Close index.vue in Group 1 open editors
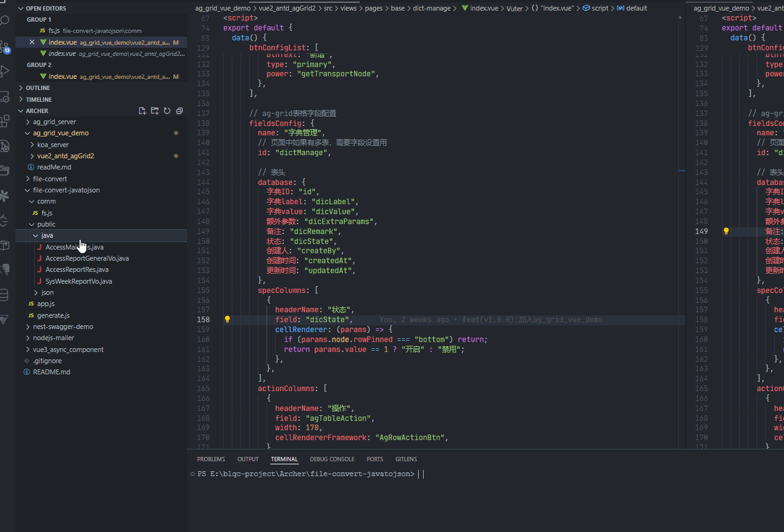784x532 pixels. (x=32, y=42)
